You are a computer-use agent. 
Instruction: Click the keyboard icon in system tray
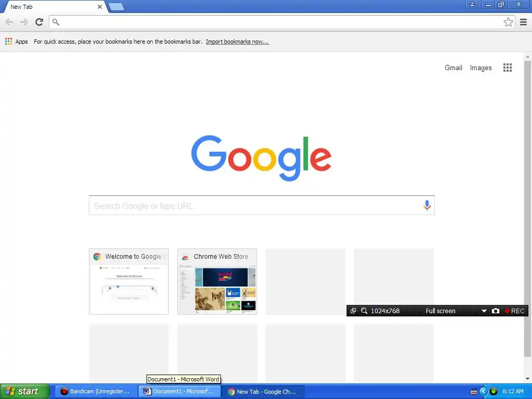click(474, 392)
